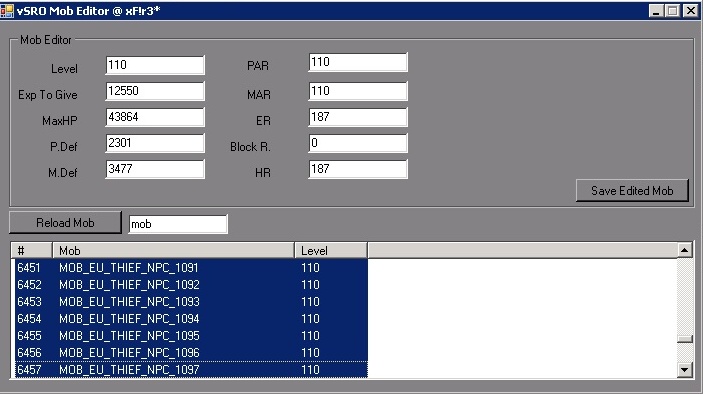Close the Mob Editor window
703x394 pixels.
click(x=691, y=11)
